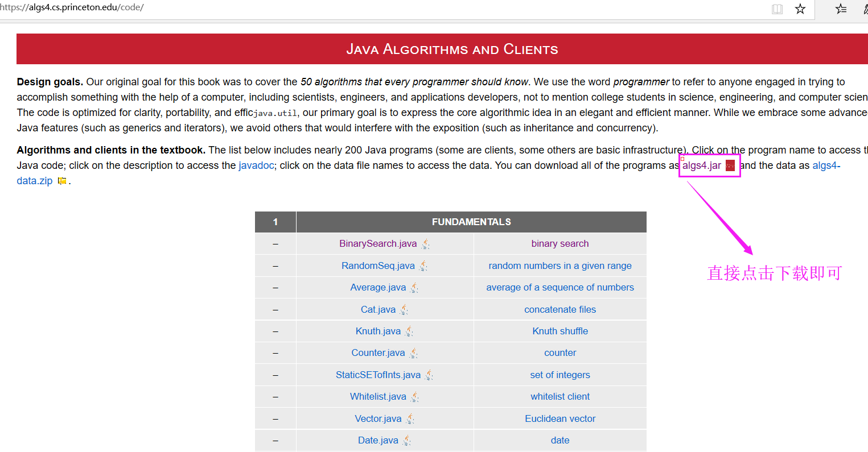Open Java icon next to StaticSETofInts.java
868x452 pixels.
429,375
